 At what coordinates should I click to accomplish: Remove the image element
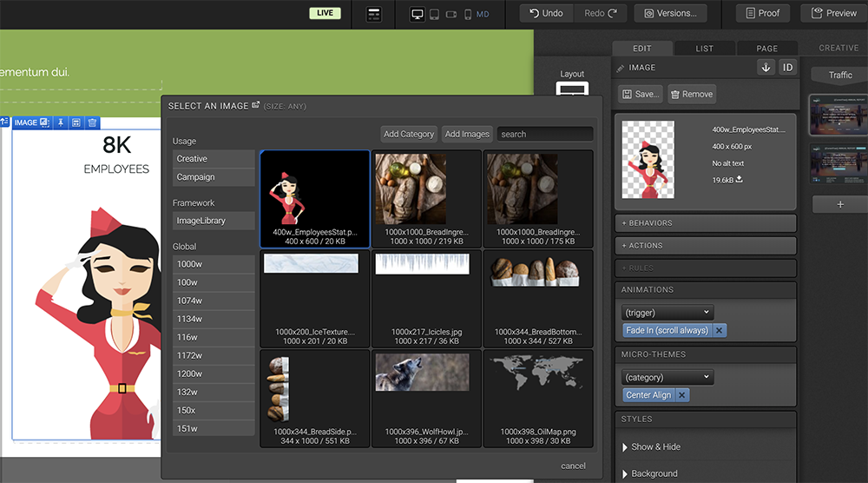pyautogui.click(x=692, y=94)
